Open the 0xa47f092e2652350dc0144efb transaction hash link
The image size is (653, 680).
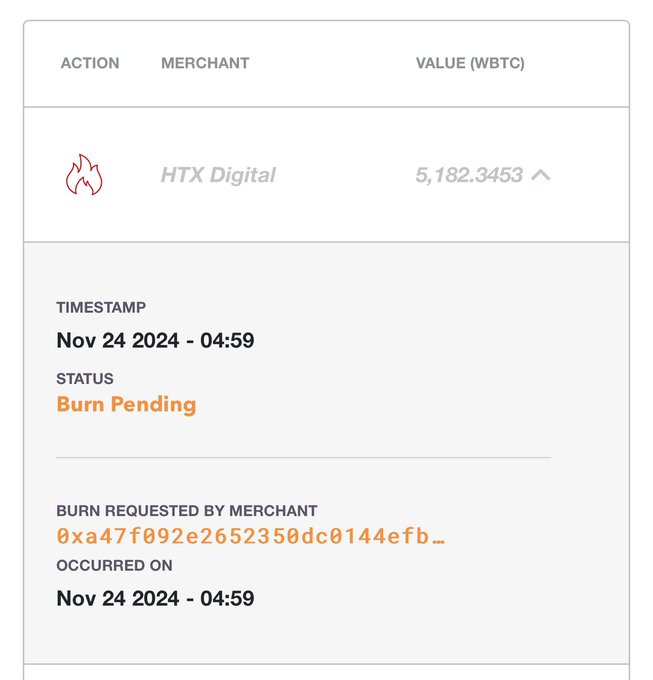(x=251, y=536)
